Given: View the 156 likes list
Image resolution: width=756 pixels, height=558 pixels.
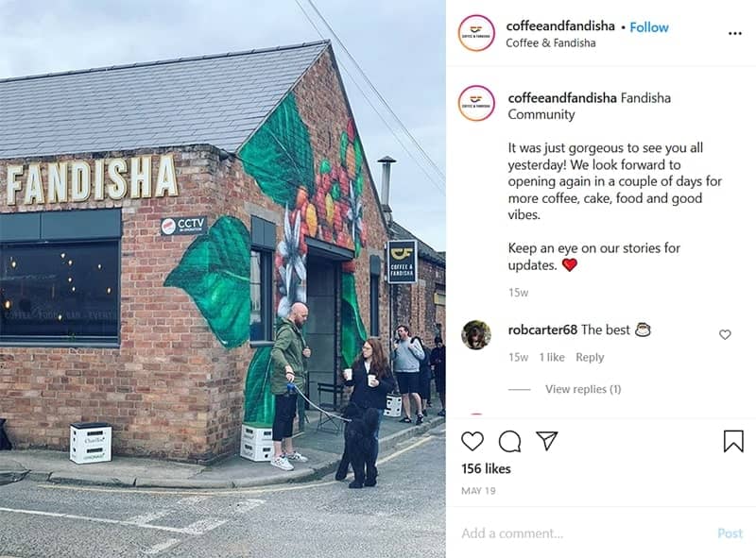Looking at the screenshot, I should (486, 468).
